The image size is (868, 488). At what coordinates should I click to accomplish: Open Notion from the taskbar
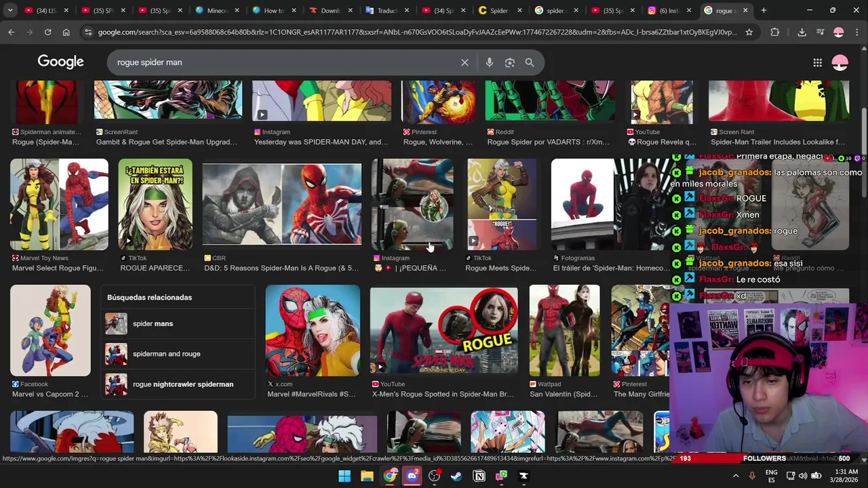tap(479, 476)
